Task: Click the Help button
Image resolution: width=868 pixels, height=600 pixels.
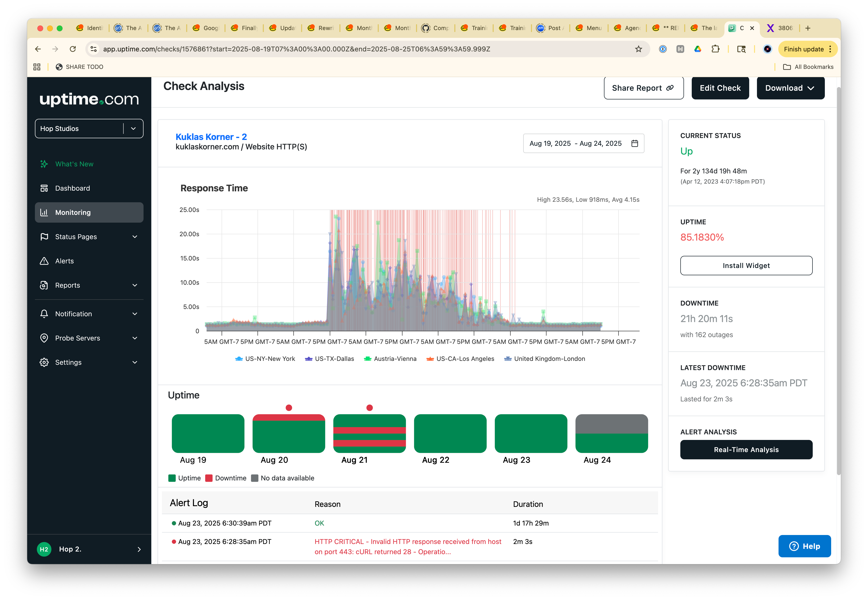Action: click(x=804, y=546)
